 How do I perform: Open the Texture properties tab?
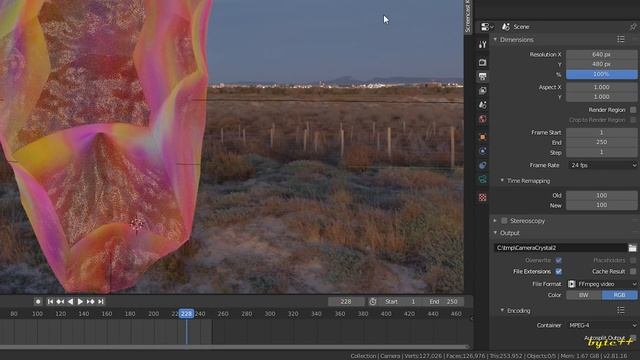tap(482, 198)
